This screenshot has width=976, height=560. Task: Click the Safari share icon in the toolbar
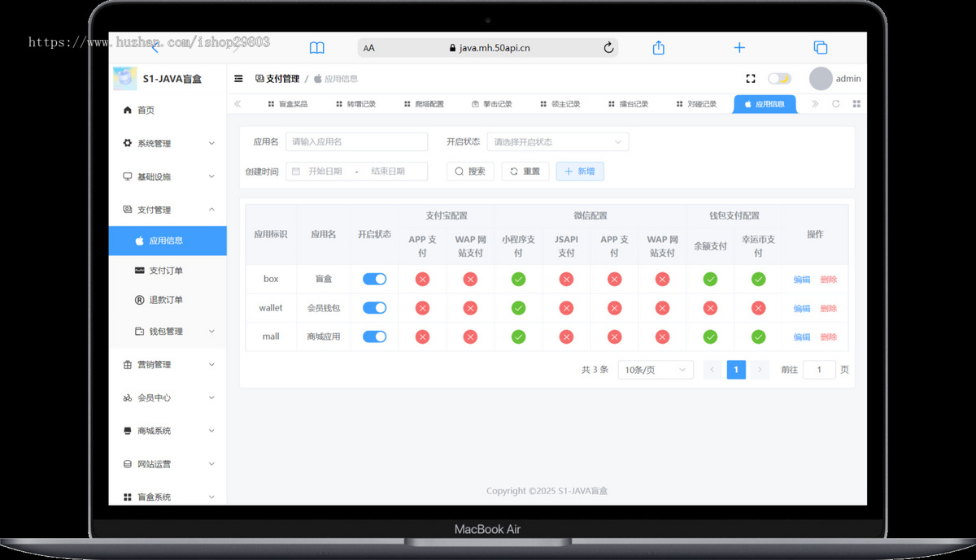pos(657,47)
